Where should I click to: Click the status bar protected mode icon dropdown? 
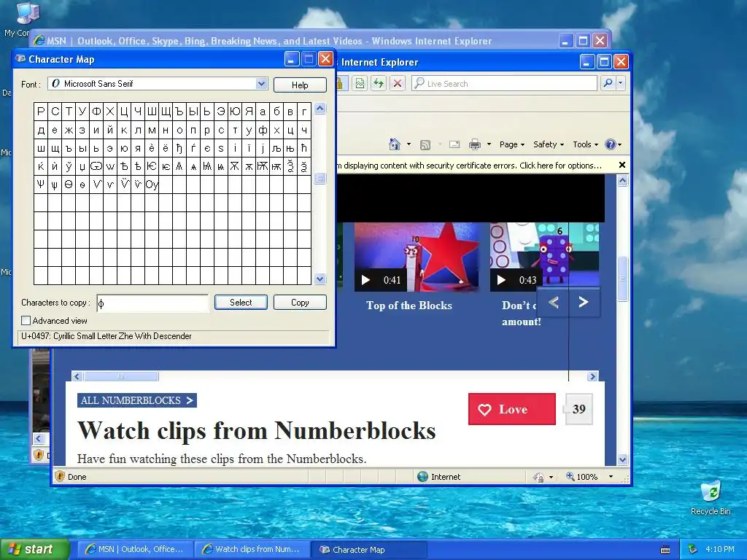[551, 477]
